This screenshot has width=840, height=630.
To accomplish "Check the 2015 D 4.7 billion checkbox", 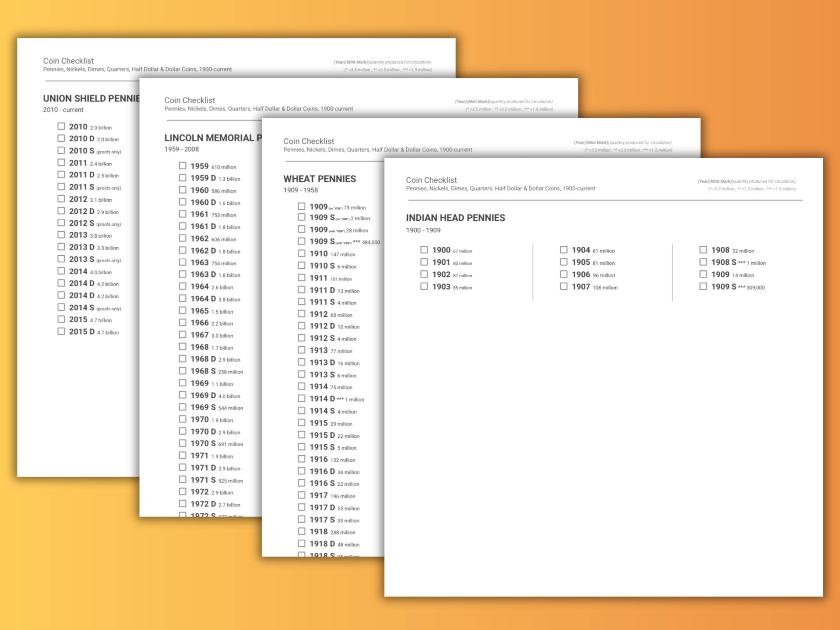I will [x=61, y=331].
